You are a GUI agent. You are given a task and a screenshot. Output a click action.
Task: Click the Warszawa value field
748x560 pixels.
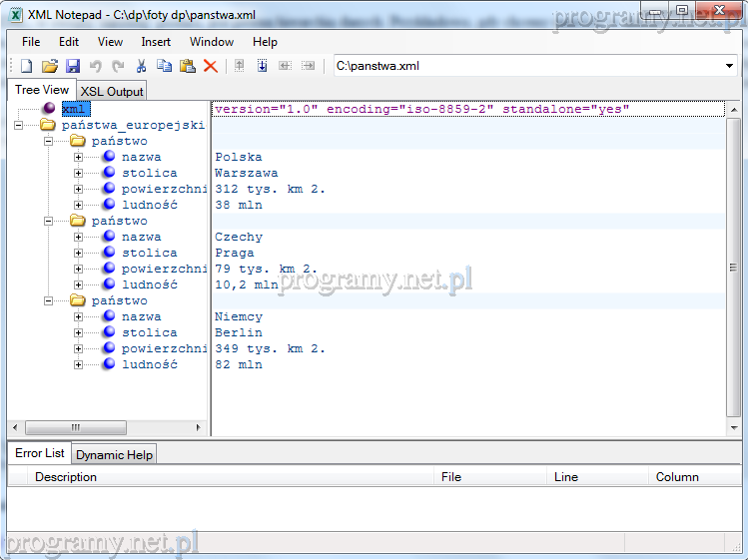point(247,174)
